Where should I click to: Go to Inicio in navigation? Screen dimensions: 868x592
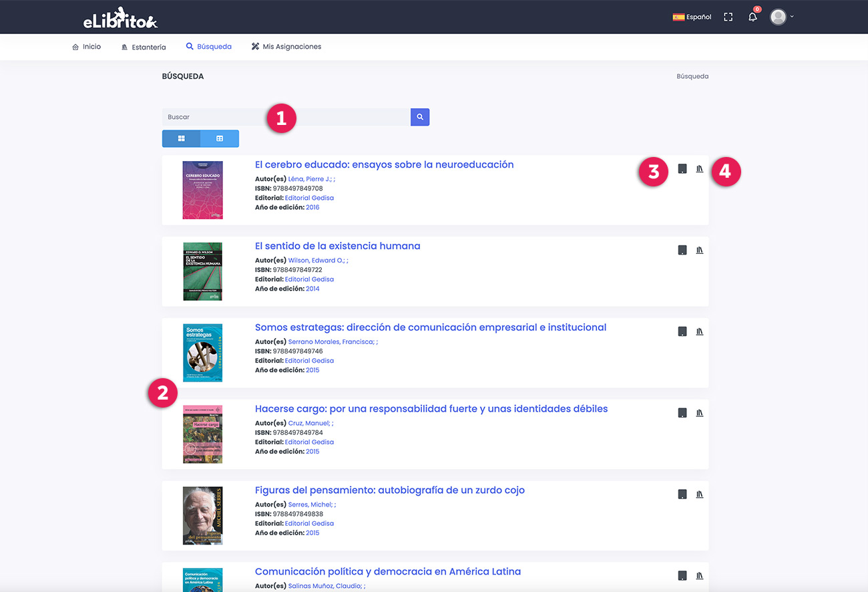[x=87, y=47]
